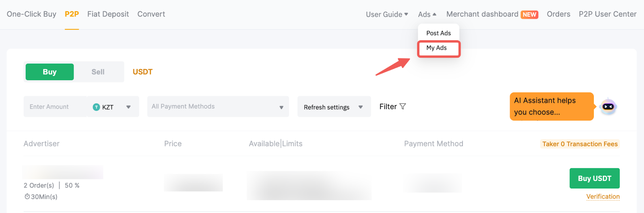644x213 pixels.
Task: Expand the KZT currency dropdown
Action: [x=128, y=107]
